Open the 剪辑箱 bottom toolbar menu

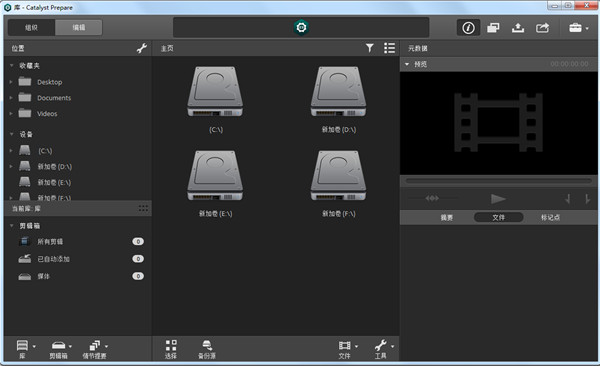(x=60, y=349)
